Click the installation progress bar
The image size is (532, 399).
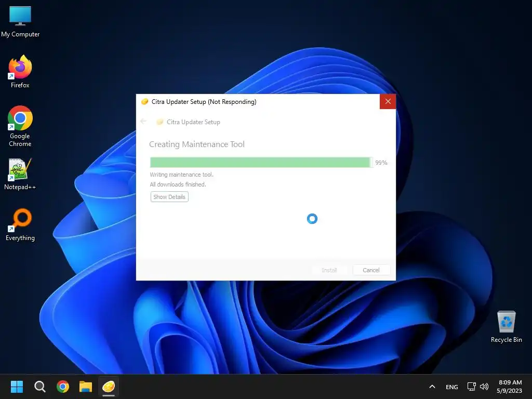[261, 162]
